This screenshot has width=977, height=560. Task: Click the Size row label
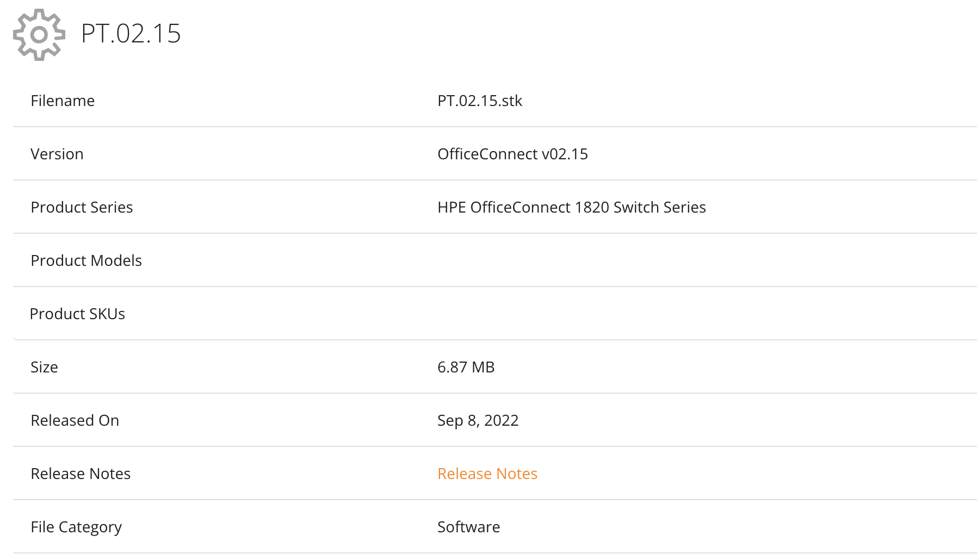[x=44, y=367]
